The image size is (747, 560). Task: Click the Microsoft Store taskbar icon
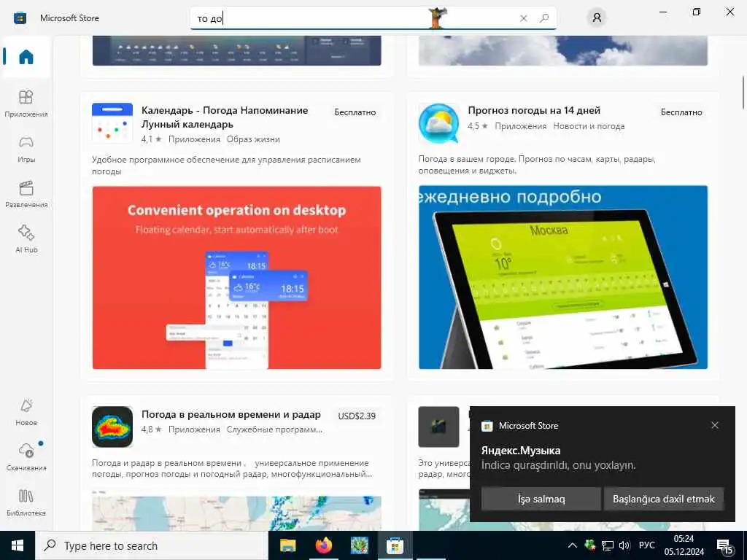coord(395,545)
